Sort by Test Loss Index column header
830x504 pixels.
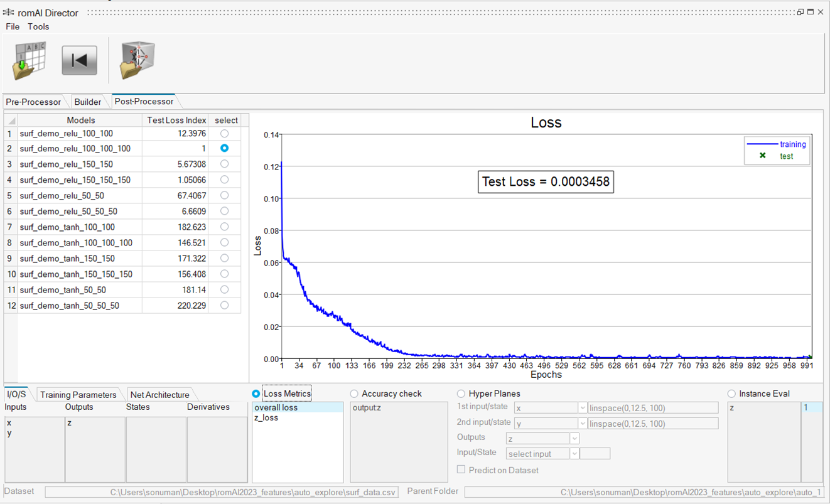click(x=176, y=120)
